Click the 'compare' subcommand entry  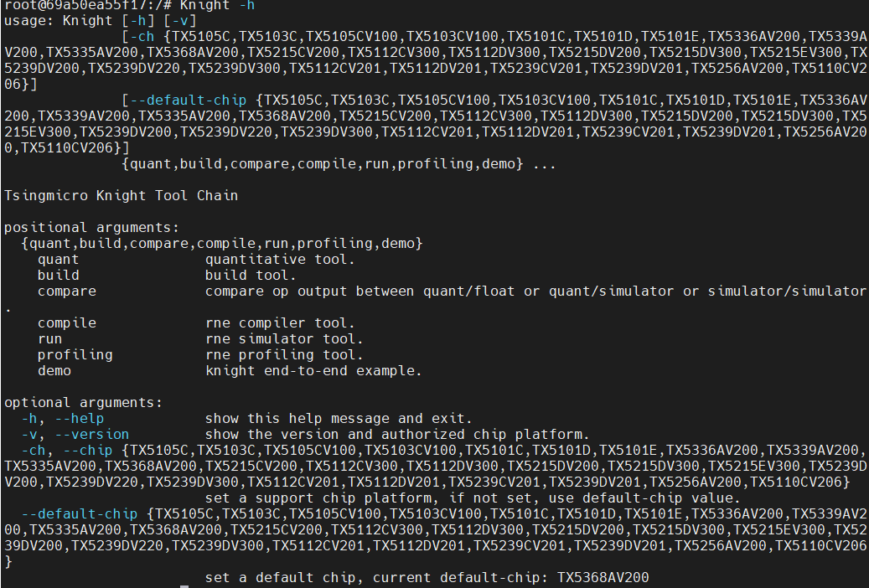tap(66, 291)
